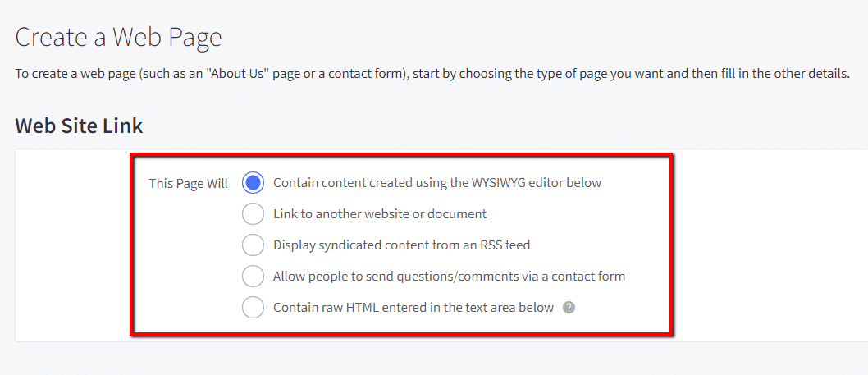This screenshot has width=868, height=375.
Task: Click the "Web Site Link" section heading
Action: 79,126
